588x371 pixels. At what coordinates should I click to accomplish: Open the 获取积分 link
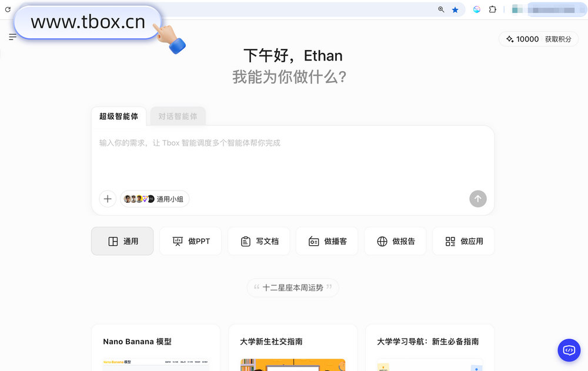558,39
